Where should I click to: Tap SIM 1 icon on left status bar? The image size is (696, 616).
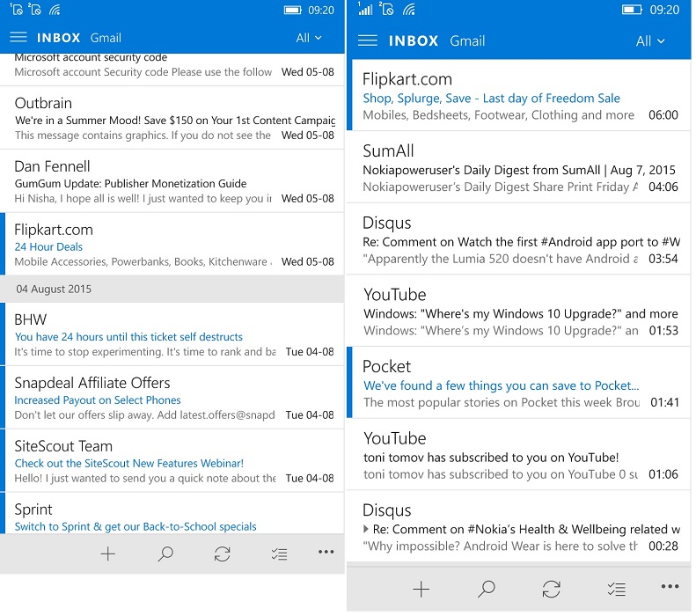16,9
